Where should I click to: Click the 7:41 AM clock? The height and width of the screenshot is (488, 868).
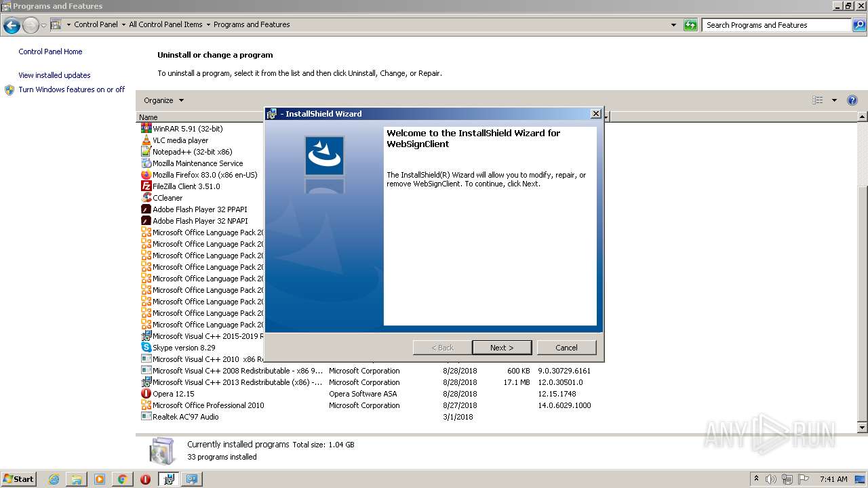pyautogui.click(x=833, y=479)
